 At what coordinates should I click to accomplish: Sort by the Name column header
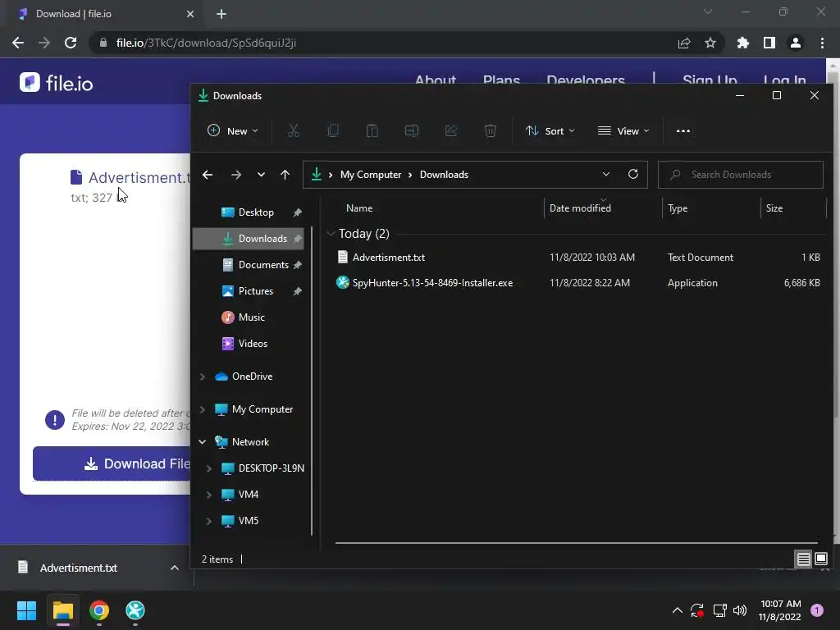click(359, 208)
